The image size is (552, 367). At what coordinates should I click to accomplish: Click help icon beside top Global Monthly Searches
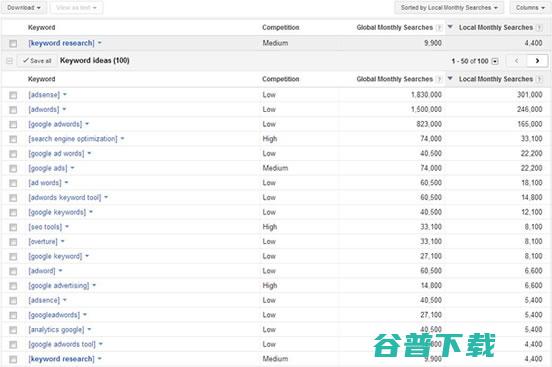439,28
